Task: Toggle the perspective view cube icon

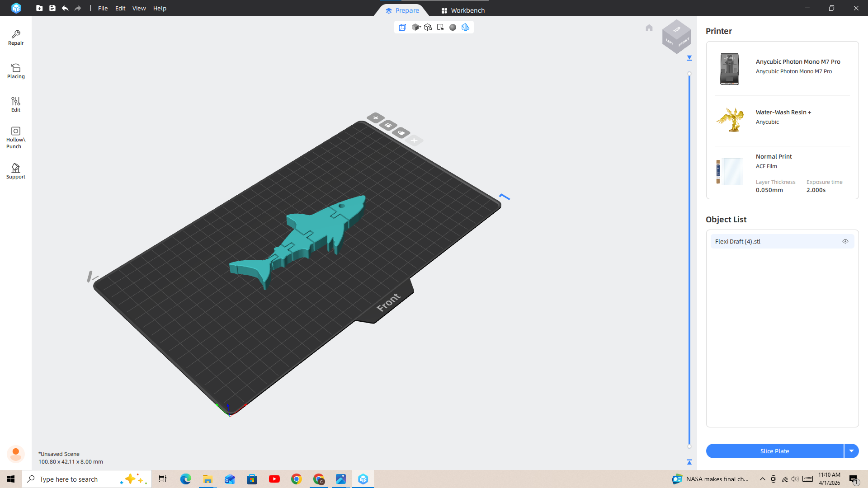Action: [403, 27]
